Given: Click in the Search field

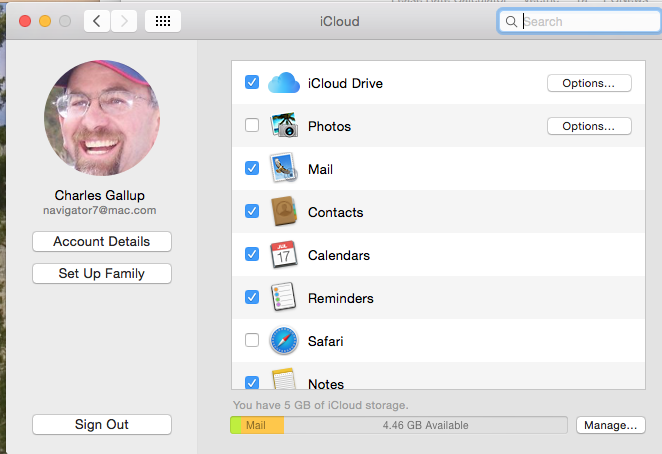Looking at the screenshot, I should click(585, 21).
